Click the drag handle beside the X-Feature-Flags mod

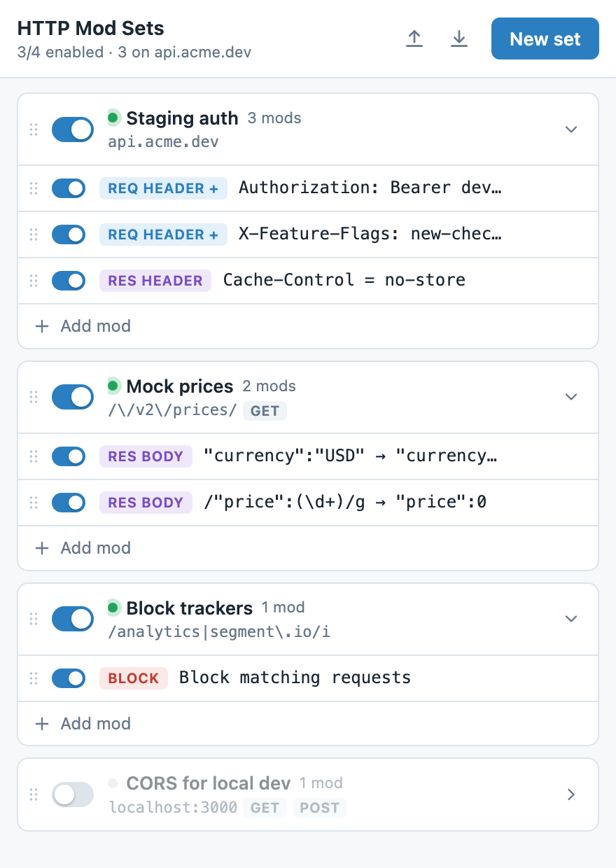coord(34,234)
